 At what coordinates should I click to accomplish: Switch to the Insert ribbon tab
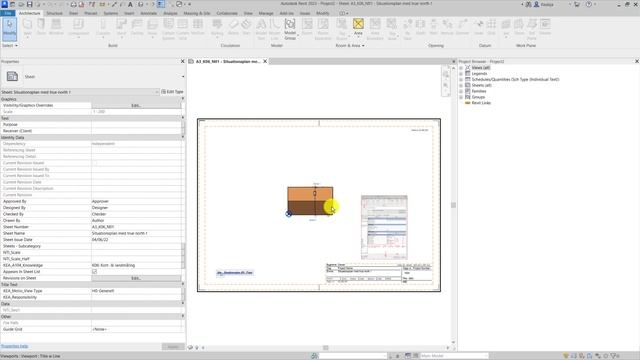(129, 13)
